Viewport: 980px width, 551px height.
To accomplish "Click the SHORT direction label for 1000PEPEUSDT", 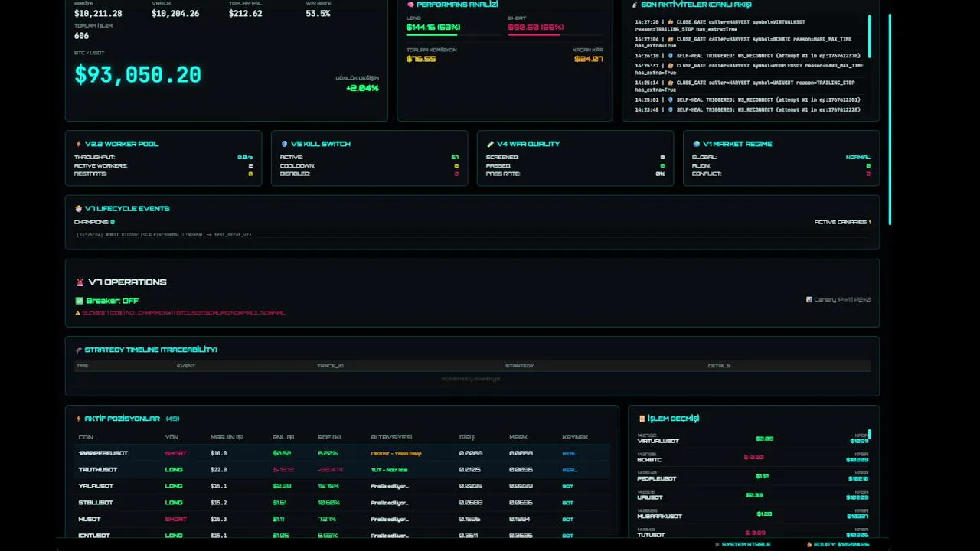I will (176, 453).
